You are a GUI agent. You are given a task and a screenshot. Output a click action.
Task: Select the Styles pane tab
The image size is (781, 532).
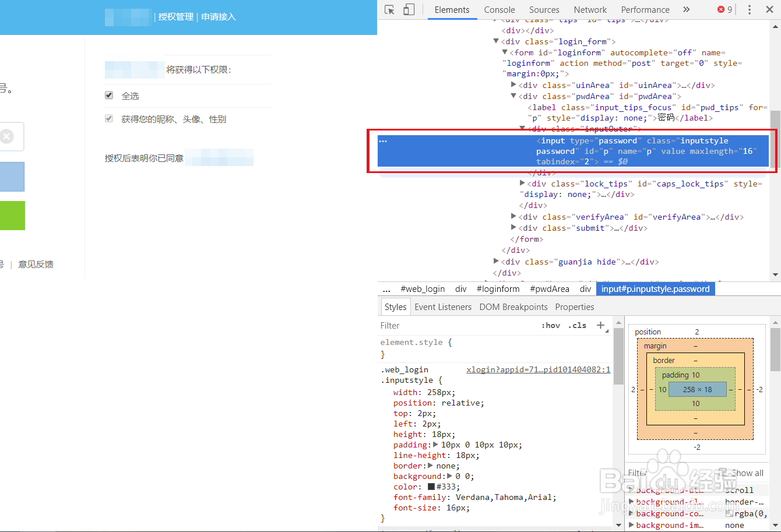395,307
